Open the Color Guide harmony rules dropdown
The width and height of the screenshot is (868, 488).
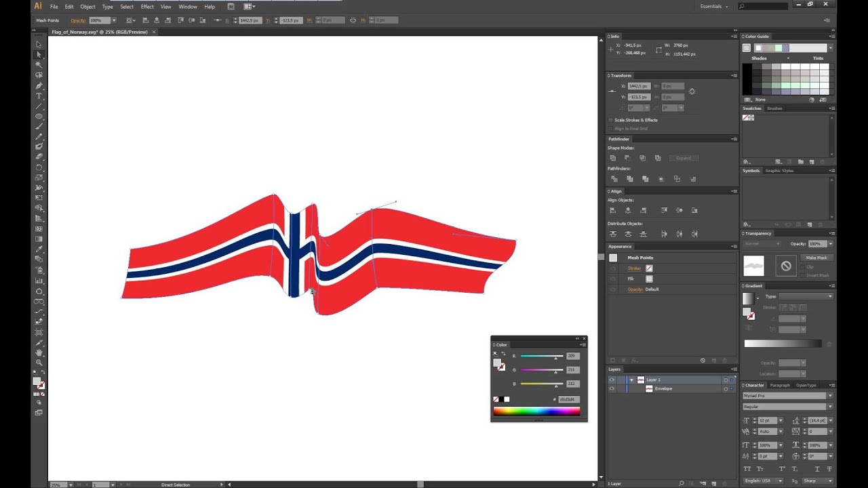[830, 47]
